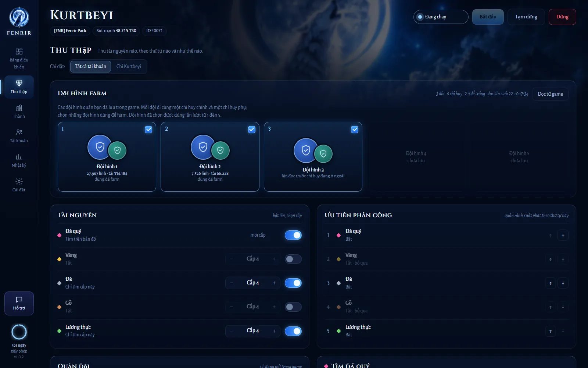588x368 pixels.
Task: Click the Fenrir wolf logo
Action: pyautogui.click(x=19, y=17)
